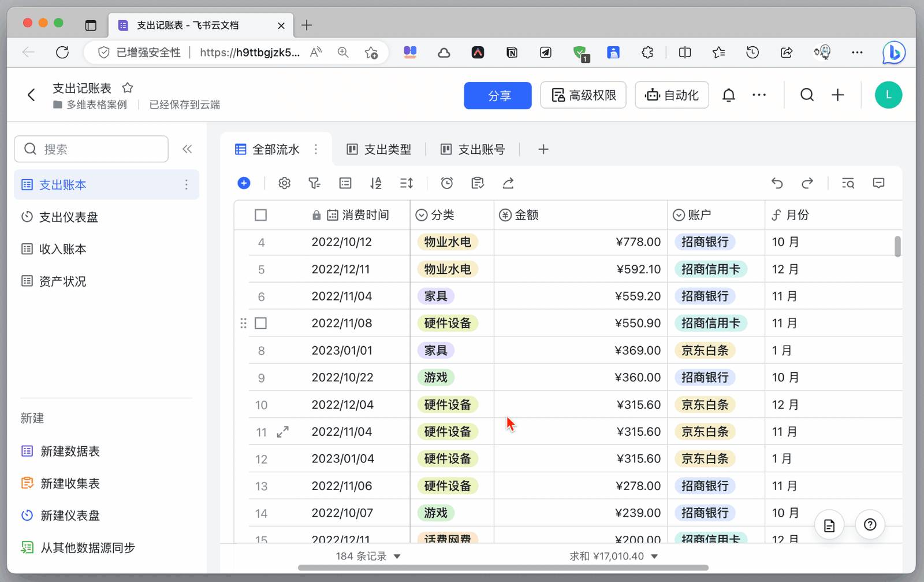924x582 pixels.
Task: Open the reminder alarm clock icon
Action: [x=447, y=183]
